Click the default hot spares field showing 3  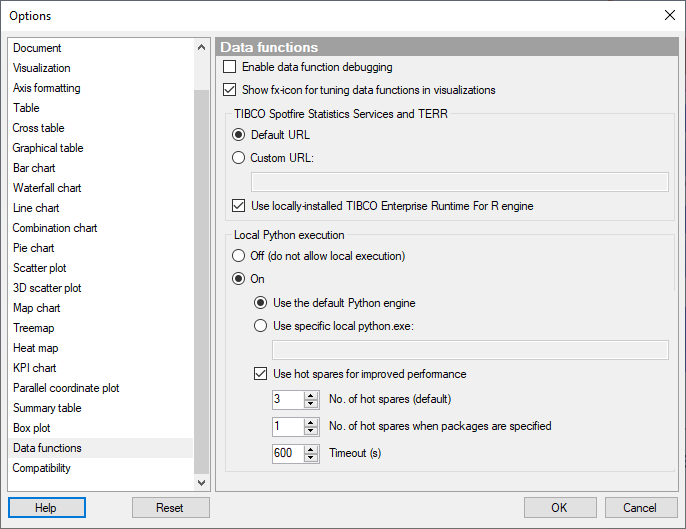click(288, 399)
